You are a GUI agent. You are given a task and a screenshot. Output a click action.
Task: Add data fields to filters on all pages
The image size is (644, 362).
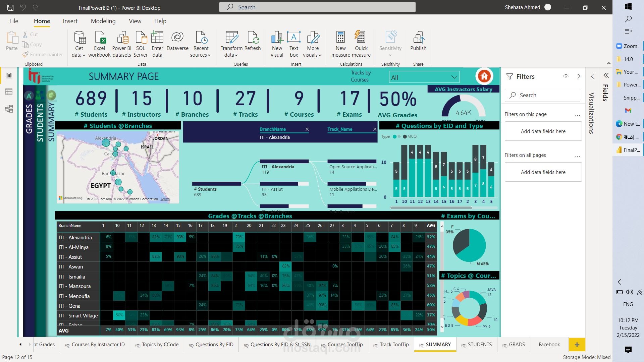click(x=543, y=172)
